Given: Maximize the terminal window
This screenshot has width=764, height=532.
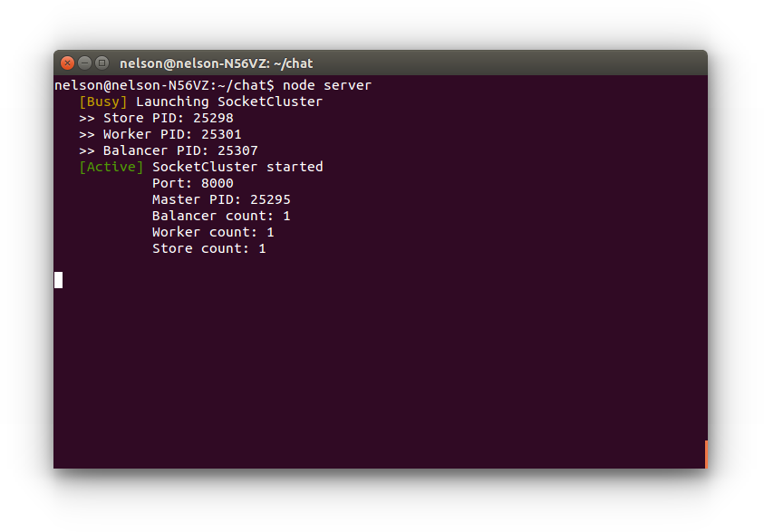Looking at the screenshot, I should coord(102,63).
